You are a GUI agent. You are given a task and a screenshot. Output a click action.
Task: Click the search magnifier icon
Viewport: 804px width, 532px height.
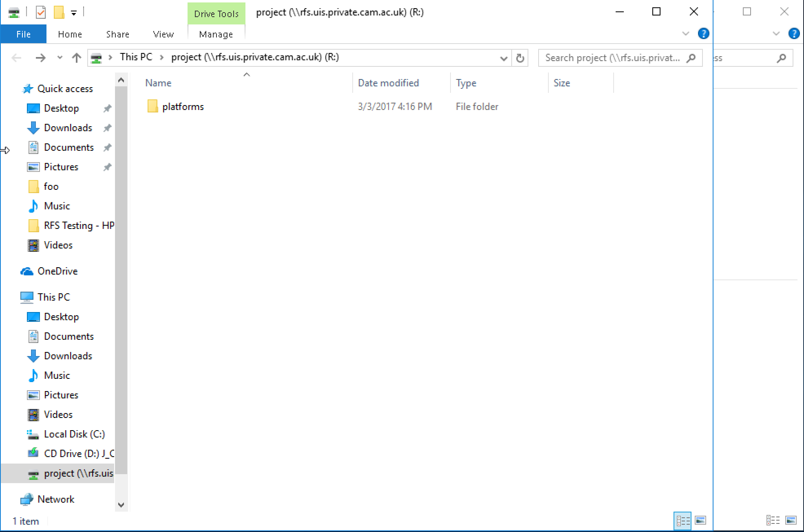pyautogui.click(x=691, y=58)
